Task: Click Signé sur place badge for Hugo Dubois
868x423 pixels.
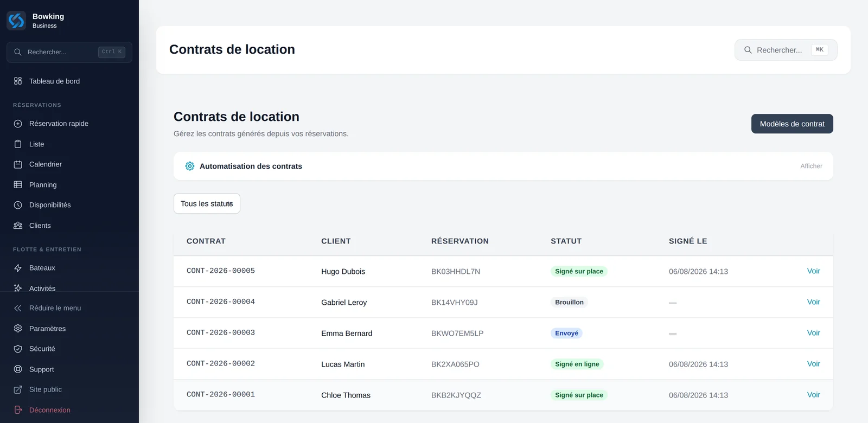Action: pyautogui.click(x=579, y=271)
